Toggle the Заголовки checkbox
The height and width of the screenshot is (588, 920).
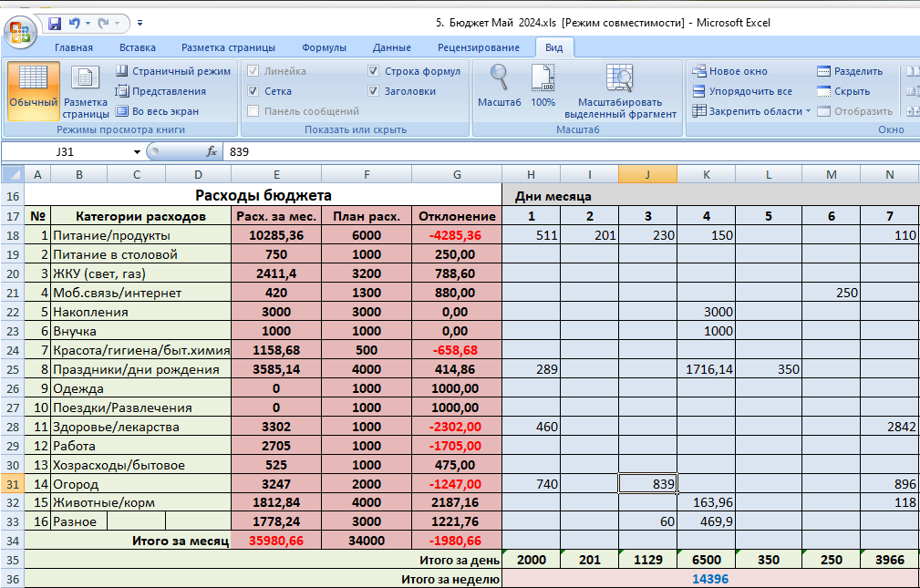click(373, 91)
